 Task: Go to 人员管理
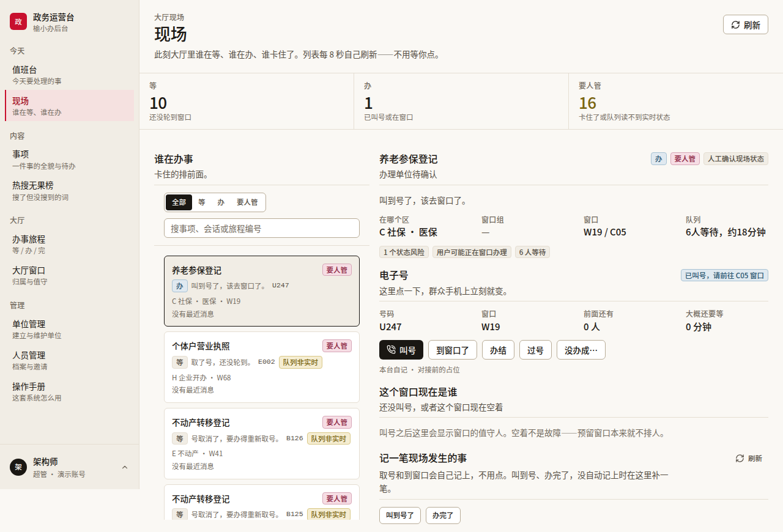point(69,360)
